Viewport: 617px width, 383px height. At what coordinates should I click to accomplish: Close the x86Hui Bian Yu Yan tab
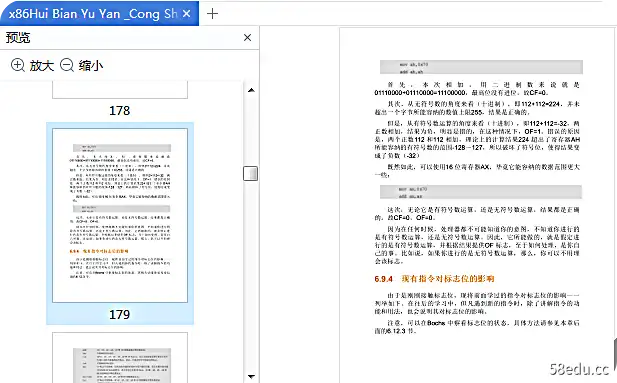point(187,14)
